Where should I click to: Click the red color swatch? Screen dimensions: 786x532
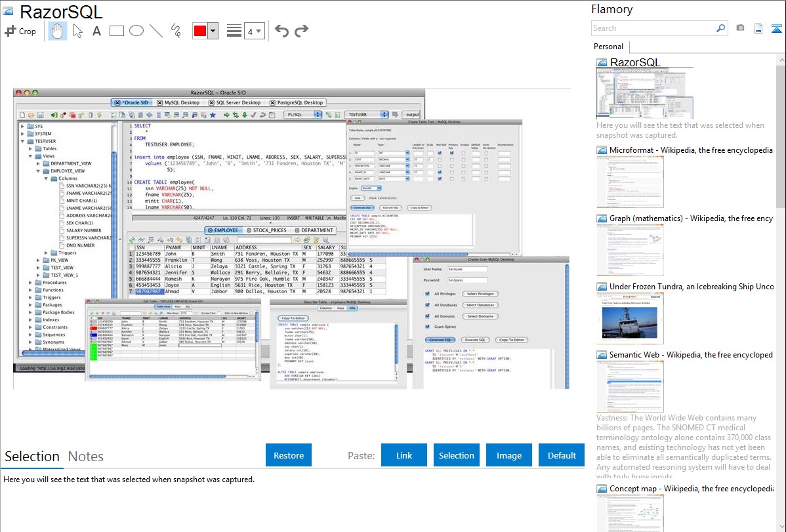200,31
